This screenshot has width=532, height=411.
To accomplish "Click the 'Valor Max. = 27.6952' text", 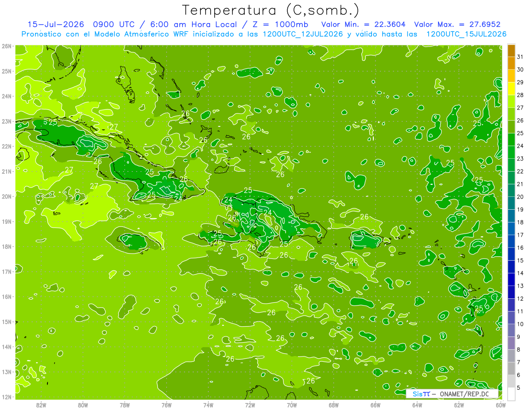I will pos(457,24).
